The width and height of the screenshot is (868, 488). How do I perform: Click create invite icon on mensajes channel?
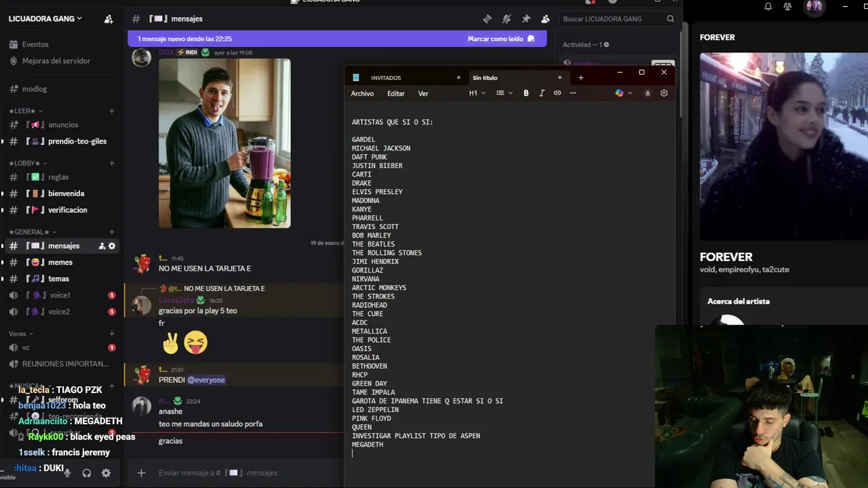102,246
